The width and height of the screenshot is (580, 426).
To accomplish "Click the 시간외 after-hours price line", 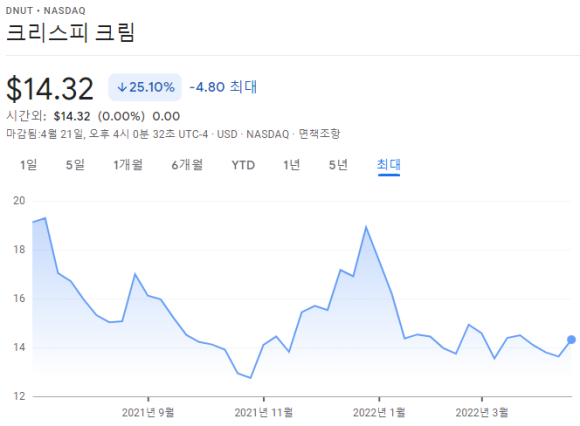I will (x=93, y=116).
